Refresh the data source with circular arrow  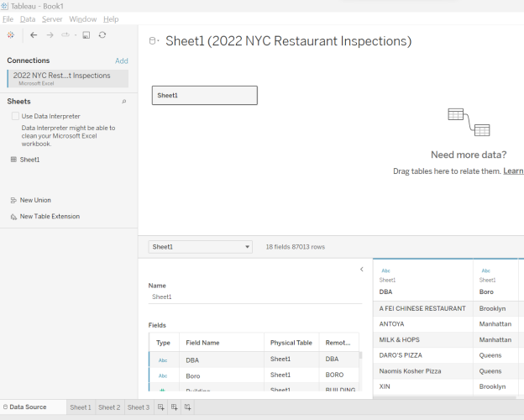tap(102, 34)
